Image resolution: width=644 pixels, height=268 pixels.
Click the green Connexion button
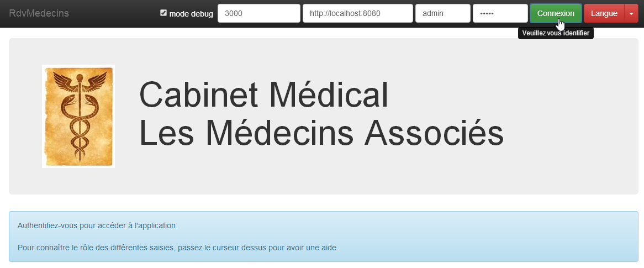tap(556, 13)
